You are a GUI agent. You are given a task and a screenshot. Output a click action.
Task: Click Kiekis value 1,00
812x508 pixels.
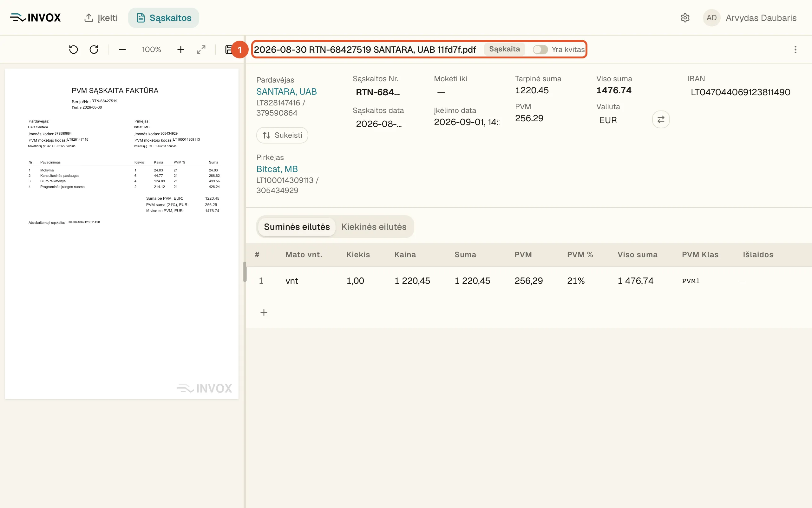355,281
